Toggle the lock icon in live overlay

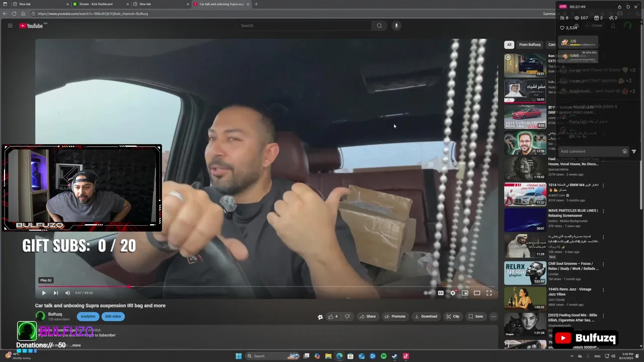[x=619, y=7]
